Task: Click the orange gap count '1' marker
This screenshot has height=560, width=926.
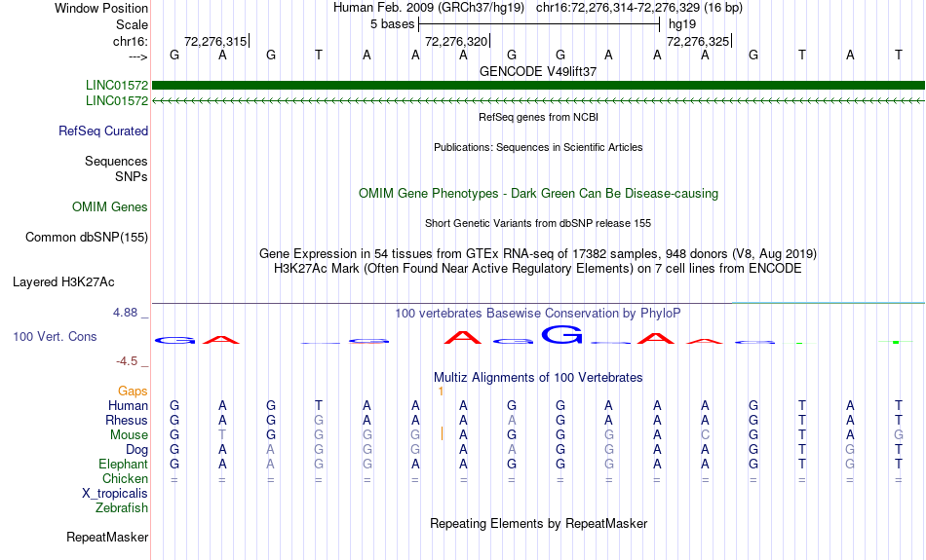Action: coord(441,392)
